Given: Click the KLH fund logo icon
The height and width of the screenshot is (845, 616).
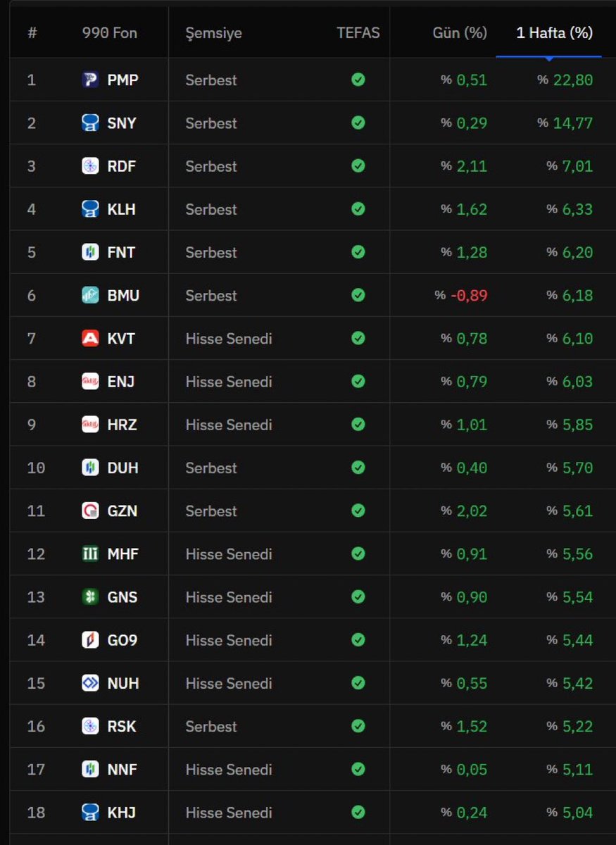Looking at the screenshot, I should tap(90, 209).
